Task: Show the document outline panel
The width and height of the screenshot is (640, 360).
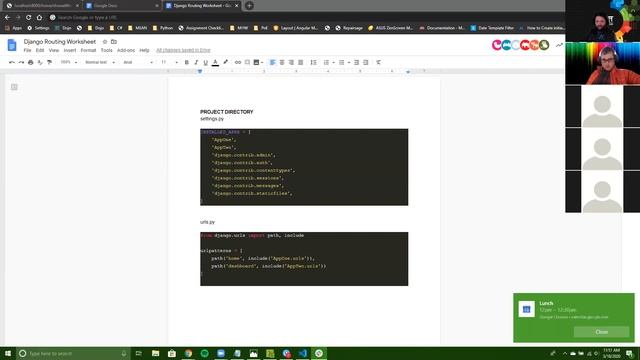Action: pos(14,87)
